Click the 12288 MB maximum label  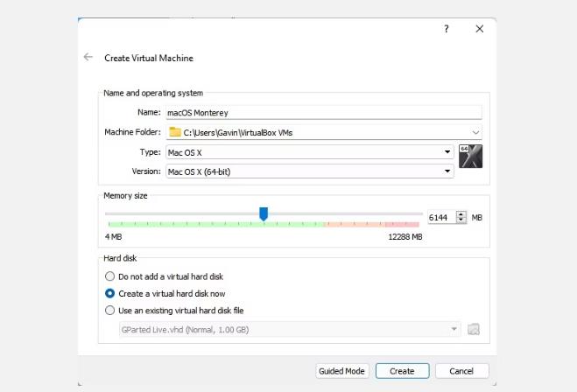(405, 237)
